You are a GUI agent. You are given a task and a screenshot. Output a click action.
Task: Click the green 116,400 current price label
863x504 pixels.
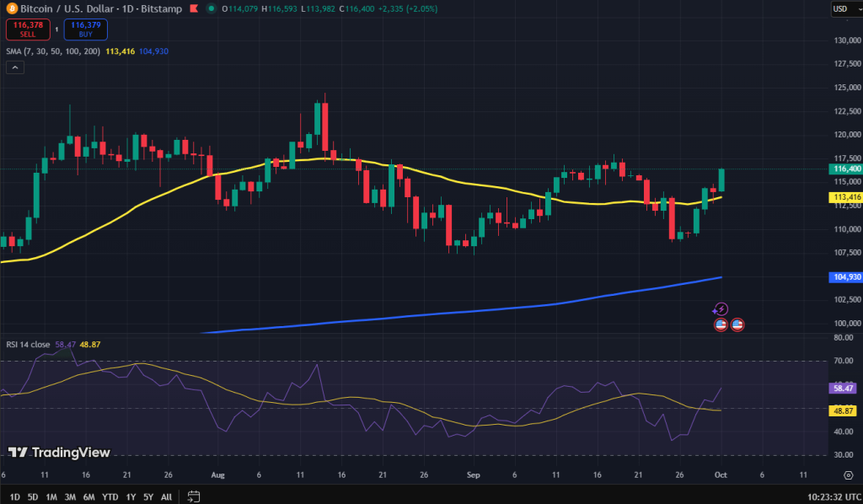(x=846, y=169)
